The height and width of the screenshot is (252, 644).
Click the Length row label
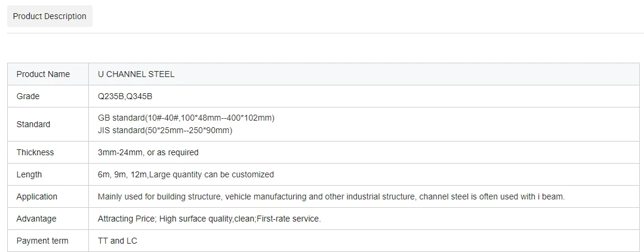[x=29, y=175]
